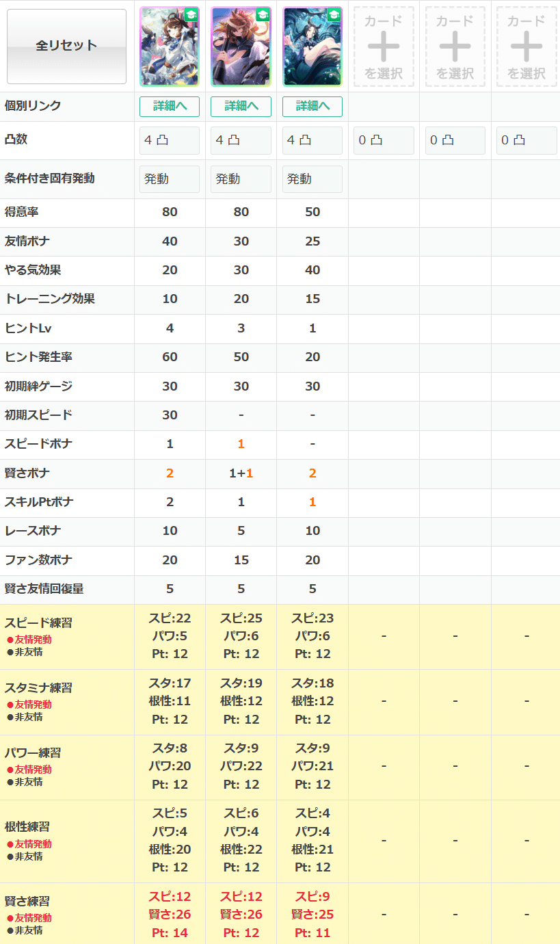Viewport: 560px width, 944px height.
Task: Click first card's スタミナ練習 result cell
Action: click(170, 701)
